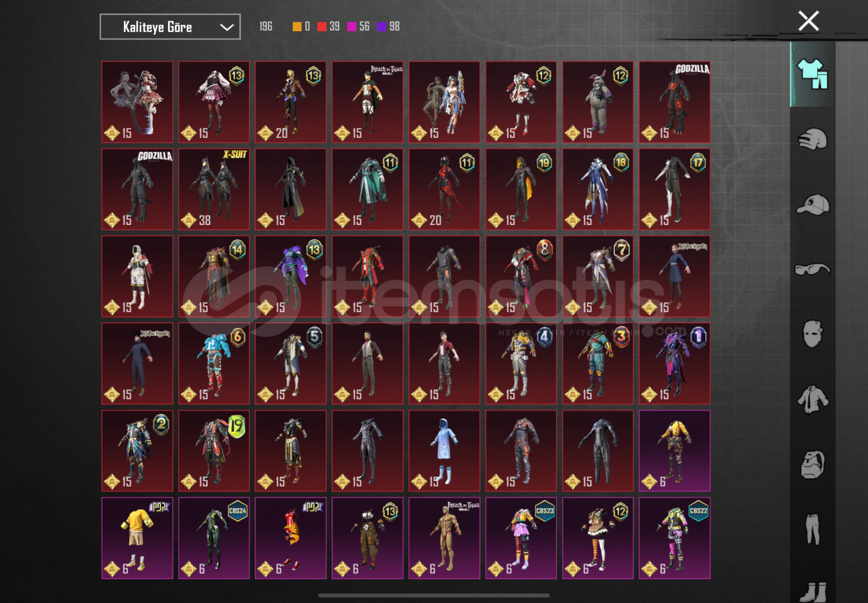
Task: Open the boots shoes category
Action: tap(813, 592)
